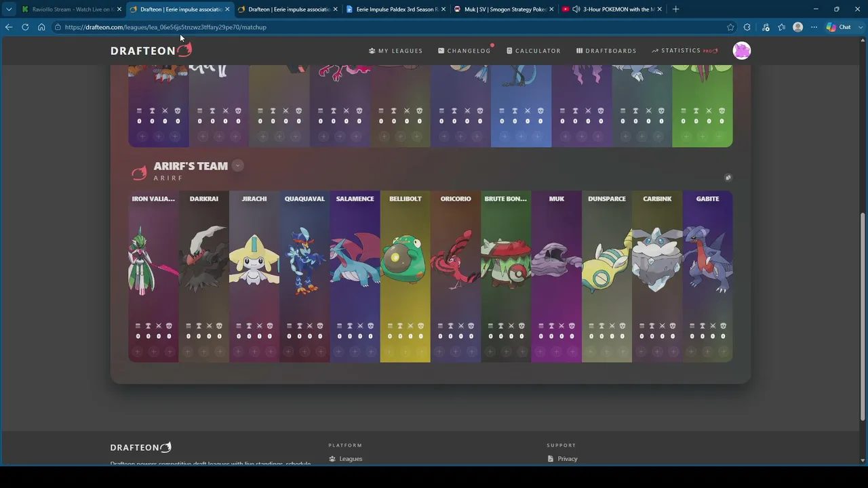Click the copy icon right of Arirf's team header
Image resolution: width=868 pixels, height=488 pixels.
728,178
